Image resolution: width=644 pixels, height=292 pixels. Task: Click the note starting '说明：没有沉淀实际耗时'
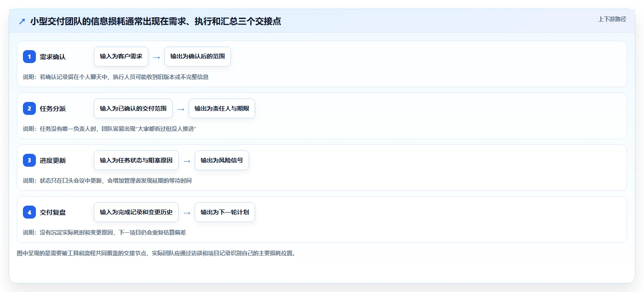104,232
